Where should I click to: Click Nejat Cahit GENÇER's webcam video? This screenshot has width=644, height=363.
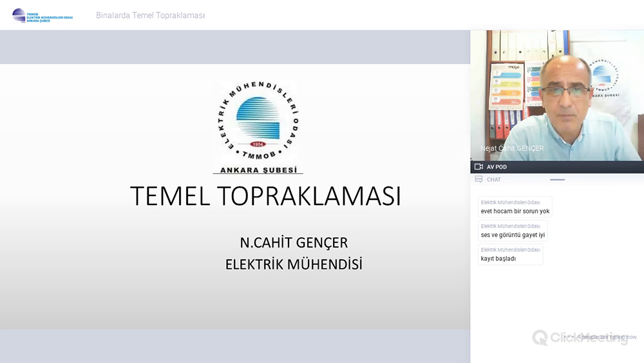coord(557,95)
